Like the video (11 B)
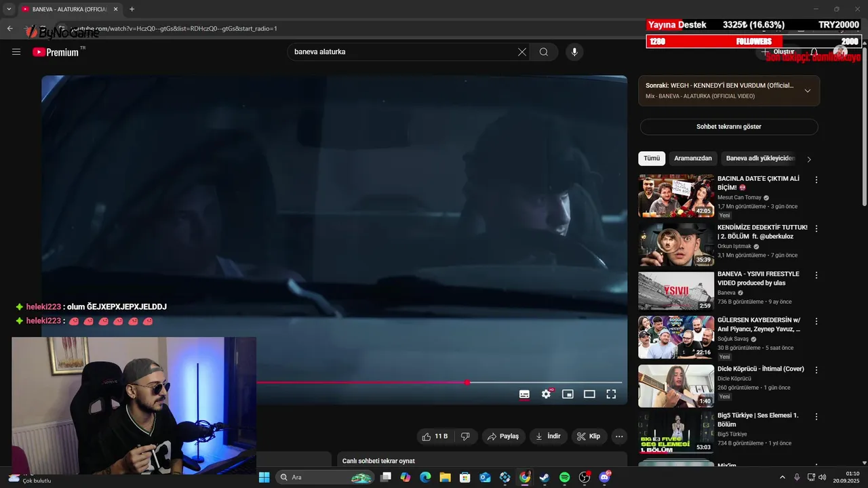The height and width of the screenshot is (488, 868). [434, 436]
